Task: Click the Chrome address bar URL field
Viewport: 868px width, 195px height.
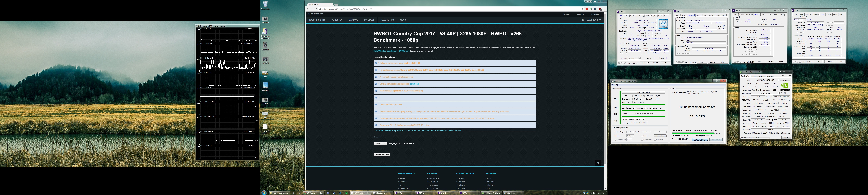Action: [x=451, y=9]
